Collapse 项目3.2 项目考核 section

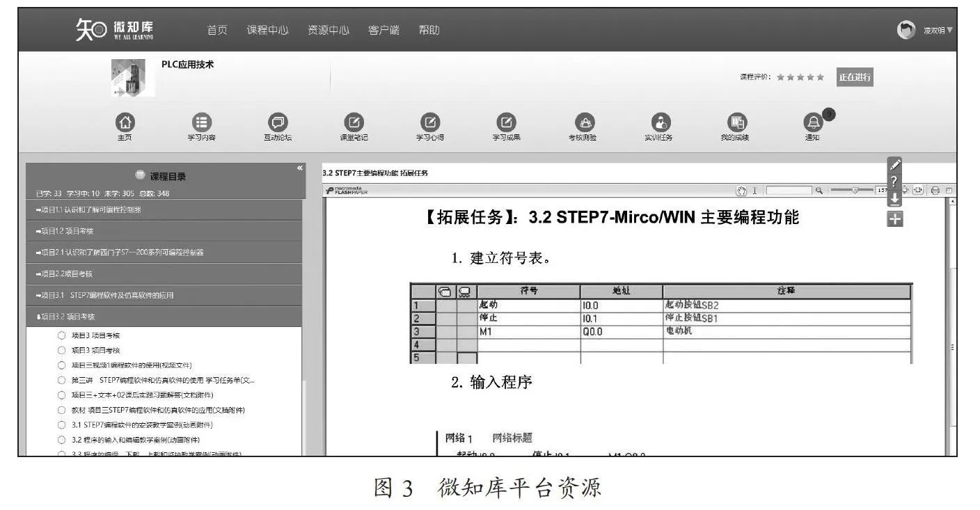[x=164, y=316]
